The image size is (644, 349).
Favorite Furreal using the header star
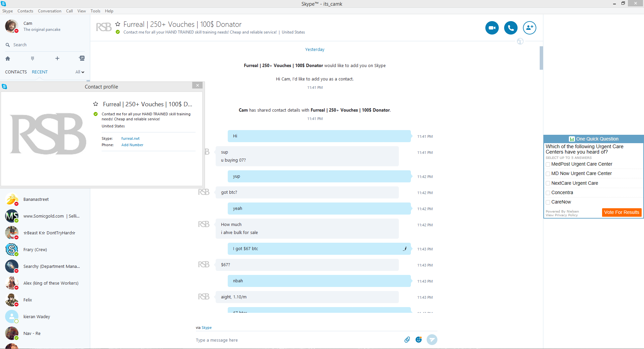[118, 24]
